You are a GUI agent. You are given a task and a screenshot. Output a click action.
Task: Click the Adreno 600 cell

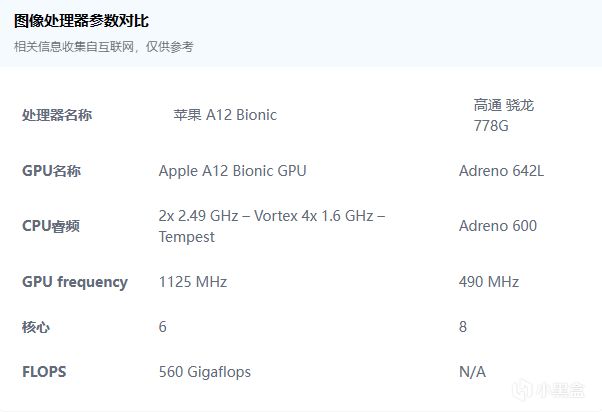coord(497,226)
